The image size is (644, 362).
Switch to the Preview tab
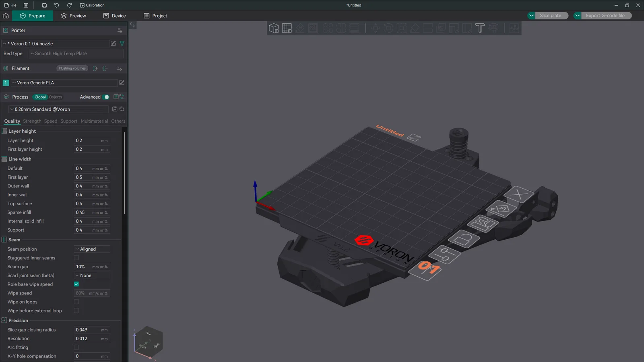click(x=74, y=16)
